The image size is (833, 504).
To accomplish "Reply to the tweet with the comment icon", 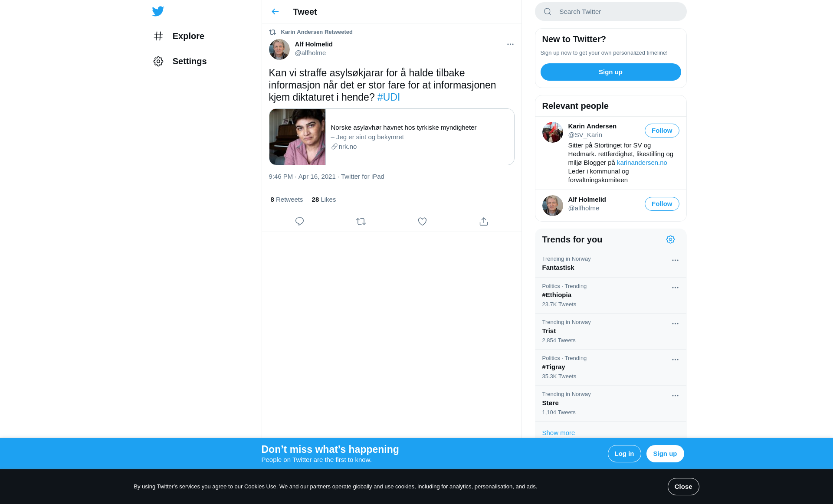I will tap(299, 222).
